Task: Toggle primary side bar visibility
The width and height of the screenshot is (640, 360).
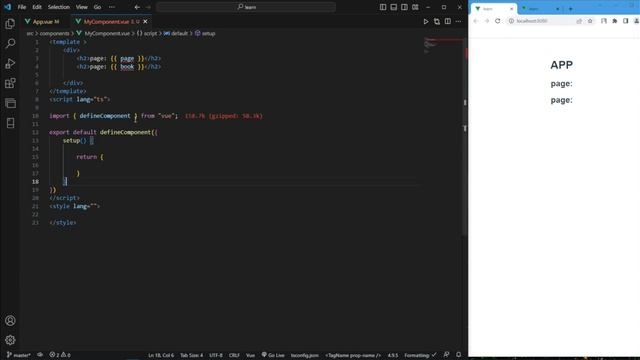Action: pos(383,7)
